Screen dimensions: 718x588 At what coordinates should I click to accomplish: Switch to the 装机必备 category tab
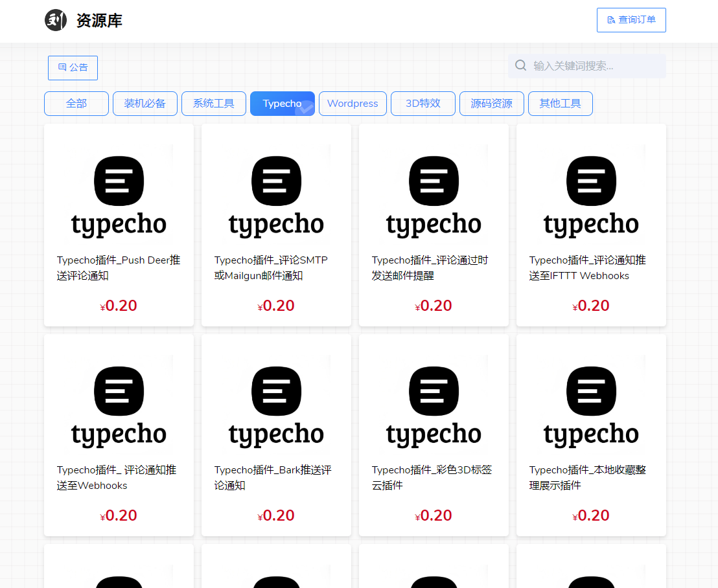coord(145,104)
